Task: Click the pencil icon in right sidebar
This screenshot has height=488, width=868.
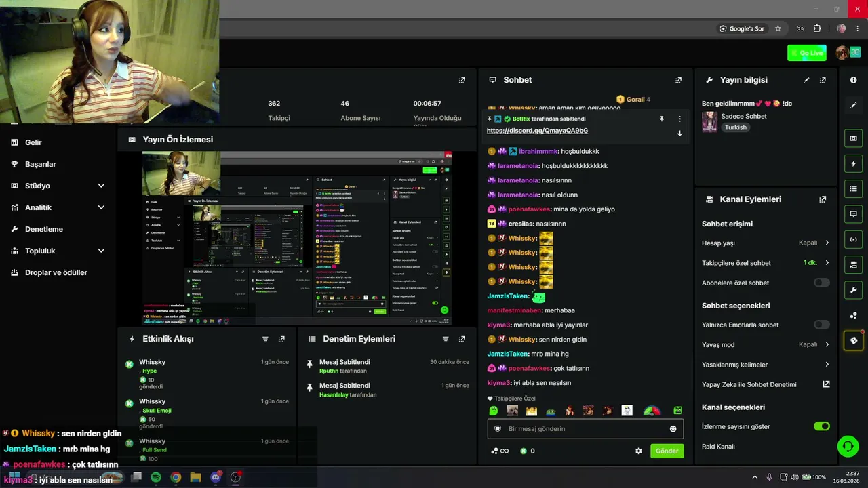Action: click(x=853, y=106)
